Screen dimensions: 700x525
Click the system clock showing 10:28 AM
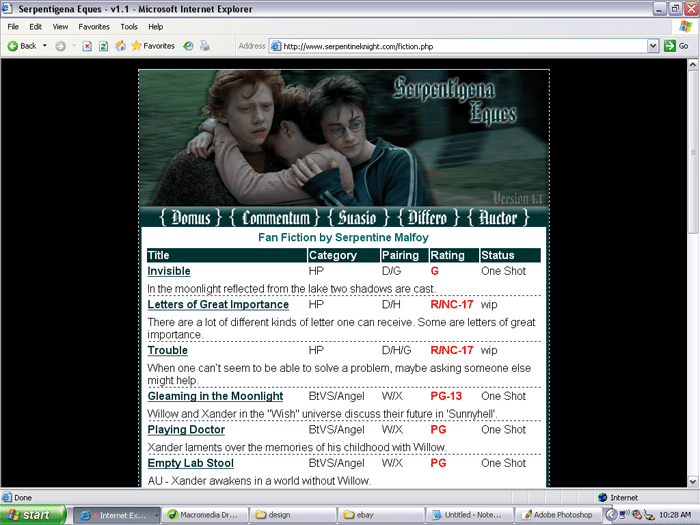point(675,515)
